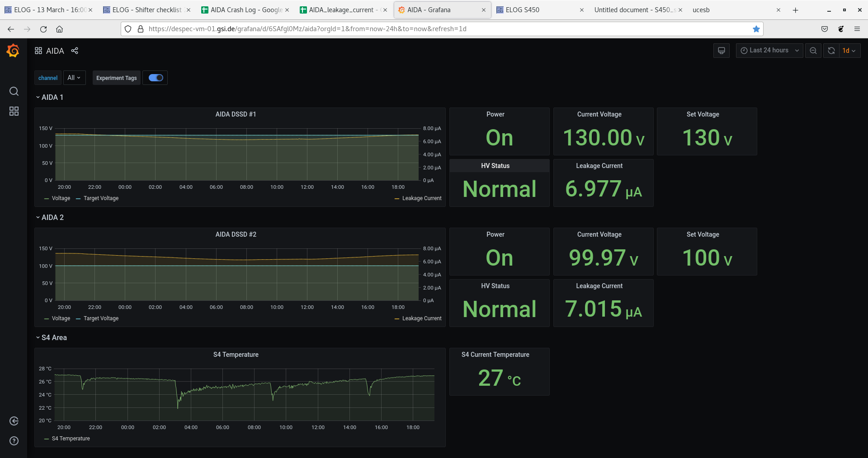The width and height of the screenshot is (868, 458).
Task: Bookmark this page with the star icon
Action: (756, 29)
